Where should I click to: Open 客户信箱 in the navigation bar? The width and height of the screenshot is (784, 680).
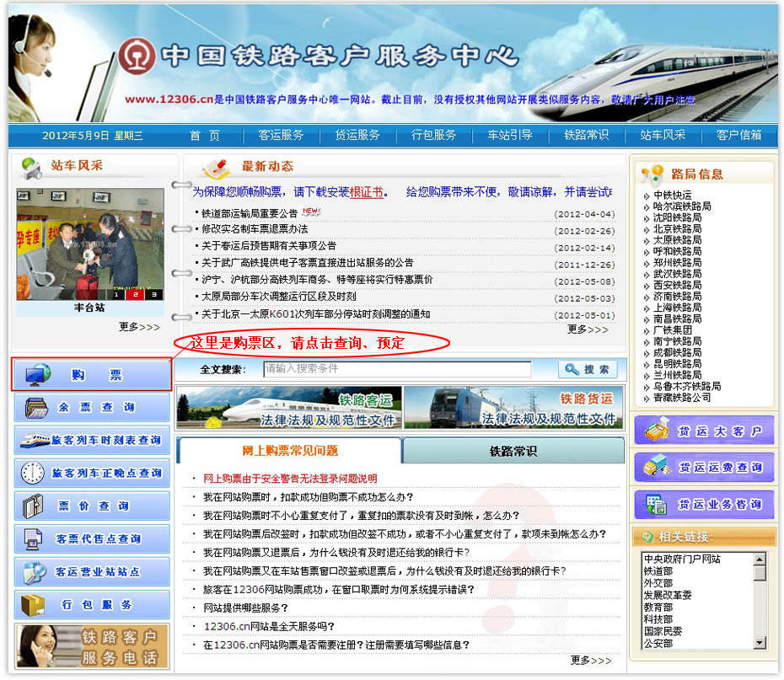point(738,135)
